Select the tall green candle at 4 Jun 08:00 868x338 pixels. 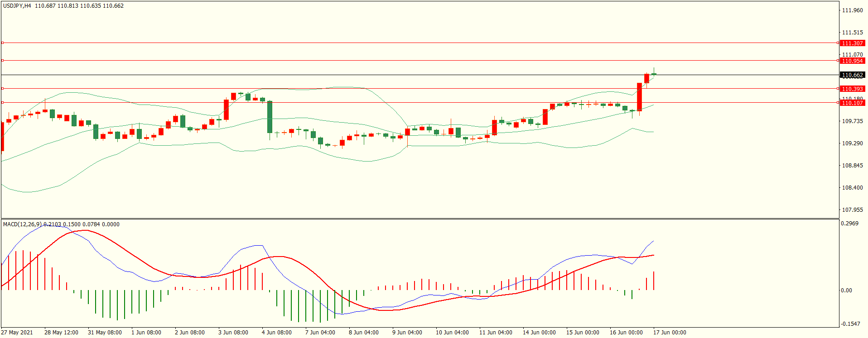point(270,117)
